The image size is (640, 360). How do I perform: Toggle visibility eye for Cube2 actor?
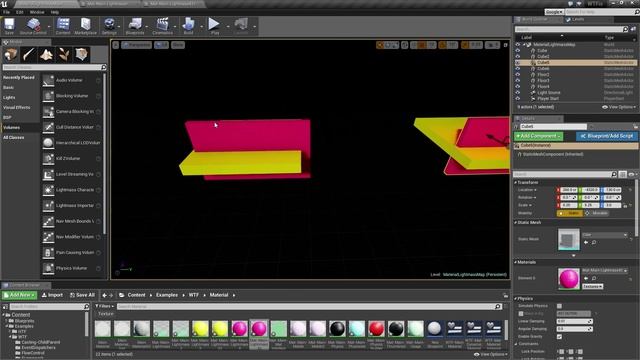pos(518,57)
